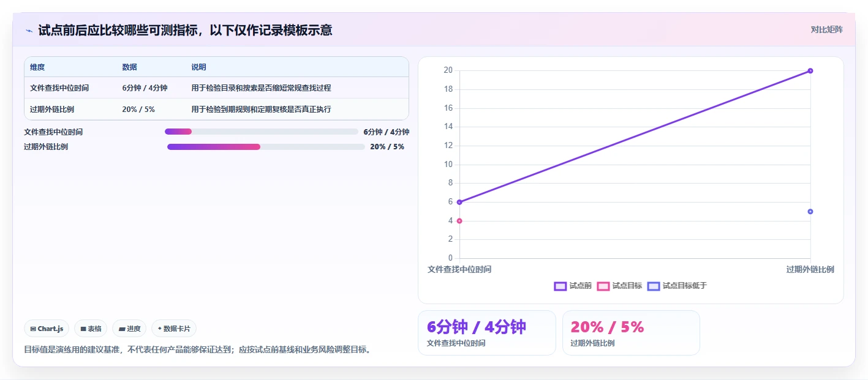Click the 说明 column header
The height and width of the screenshot is (380, 868).
coord(198,67)
